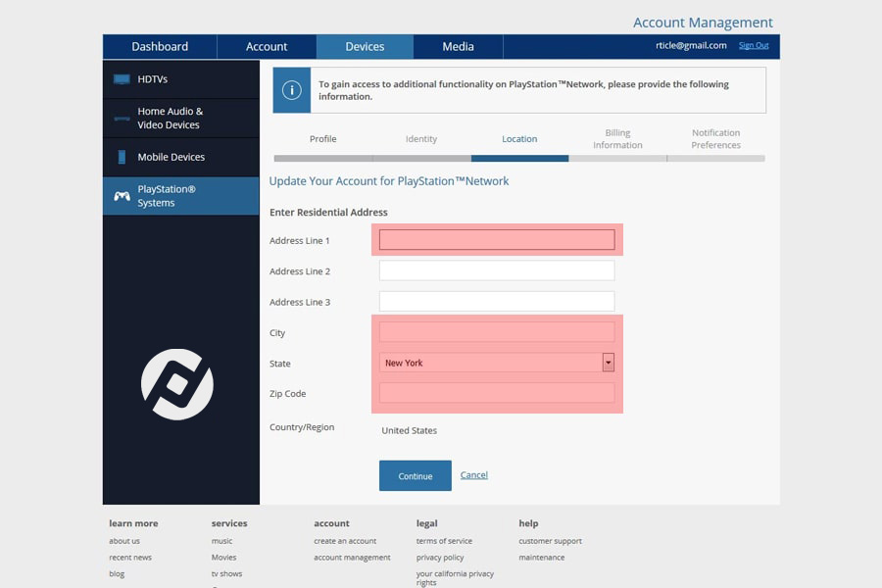
Task: Open the account management footer link
Action: (x=352, y=557)
